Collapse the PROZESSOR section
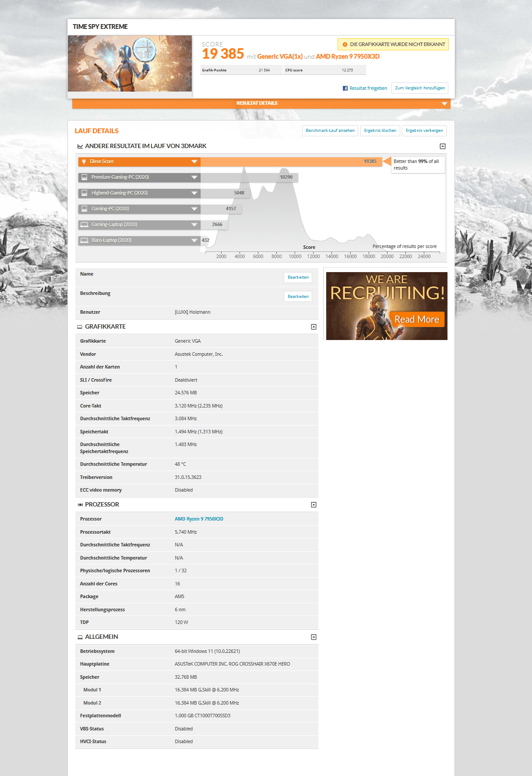 [314, 505]
